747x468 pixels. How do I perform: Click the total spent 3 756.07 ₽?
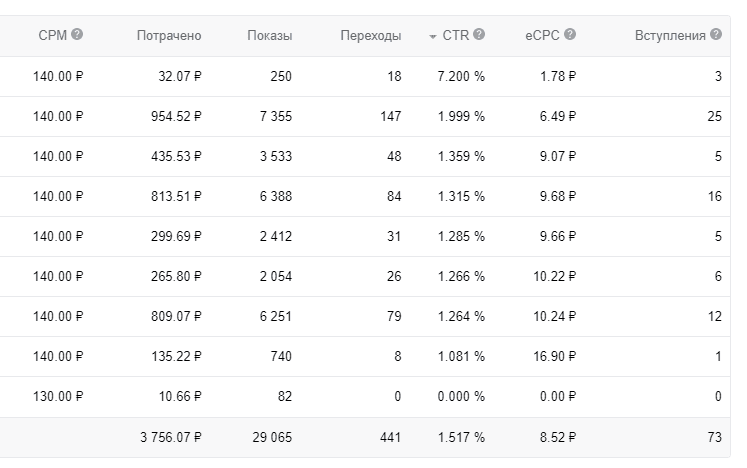tap(165, 437)
